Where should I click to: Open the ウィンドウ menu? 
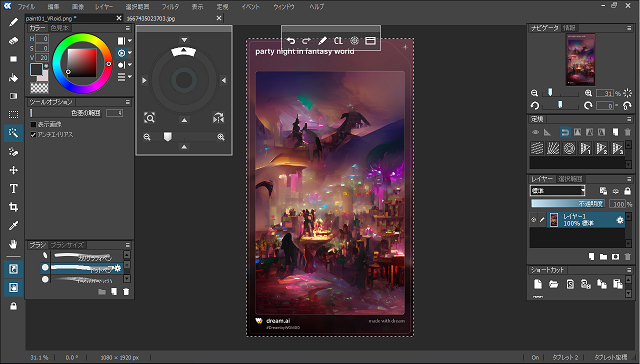(x=284, y=7)
